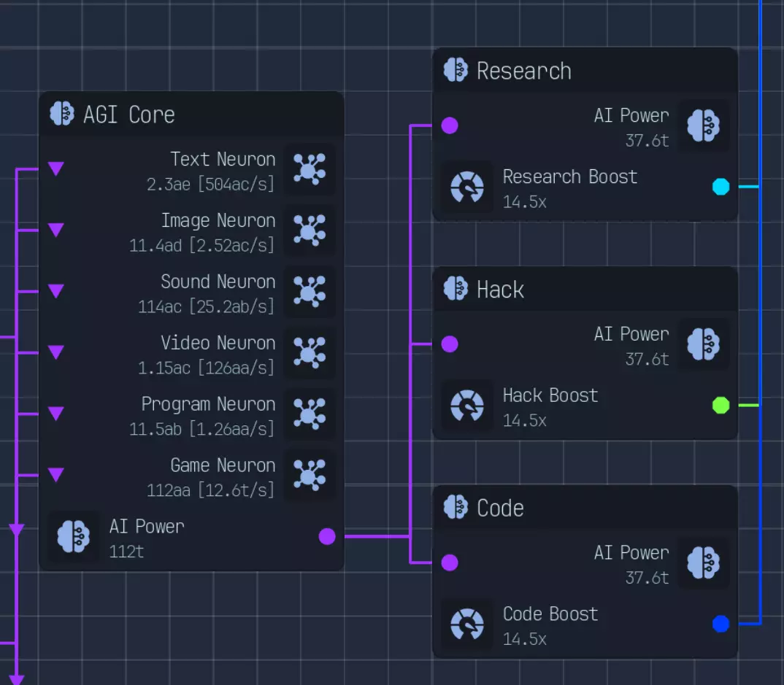784x685 pixels.
Task: Click the Research Boost gauge icon
Action: [x=467, y=187]
